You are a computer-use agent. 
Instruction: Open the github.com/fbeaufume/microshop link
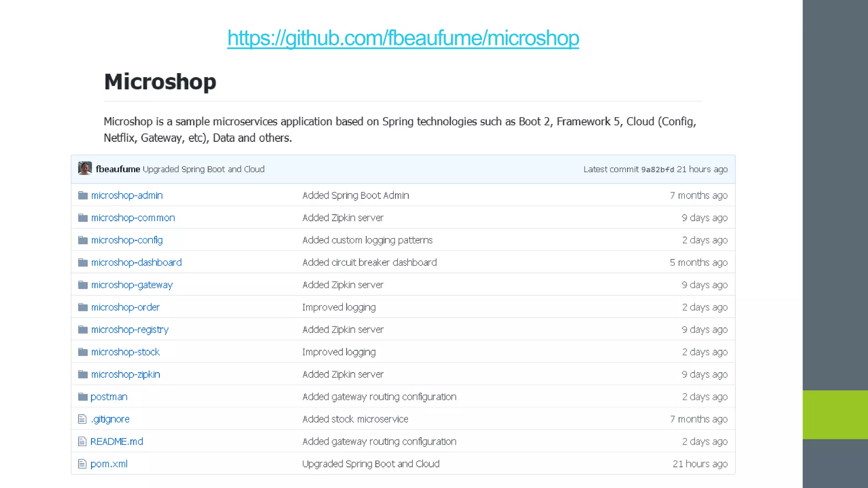pyautogui.click(x=403, y=38)
